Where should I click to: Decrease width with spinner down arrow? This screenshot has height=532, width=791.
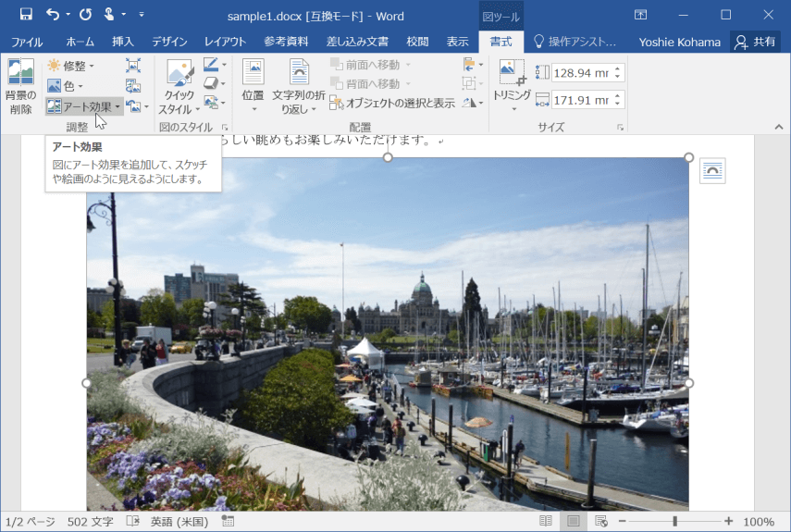617,105
